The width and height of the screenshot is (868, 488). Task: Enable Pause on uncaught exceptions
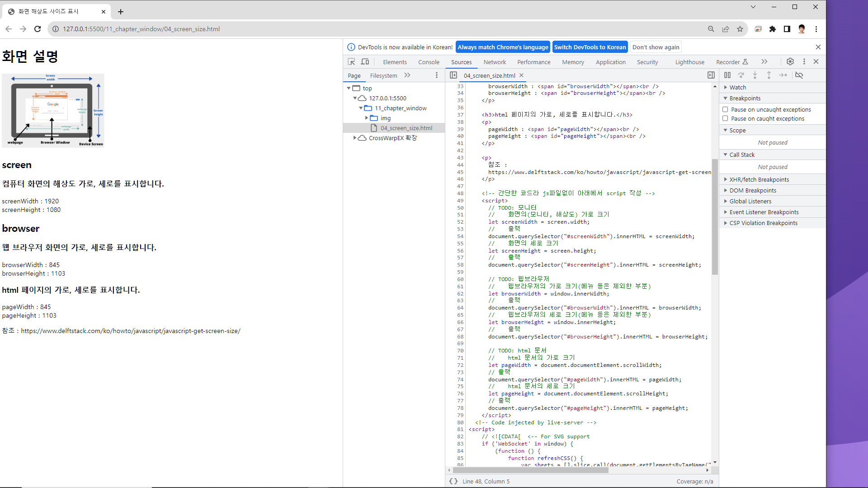coord(725,109)
